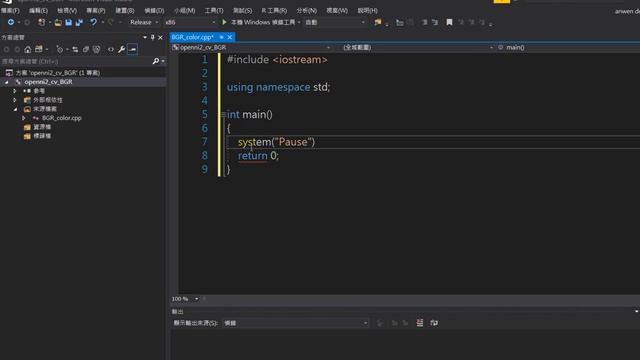Toggle Show All Files in Solution Explorer

click(96, 49)
